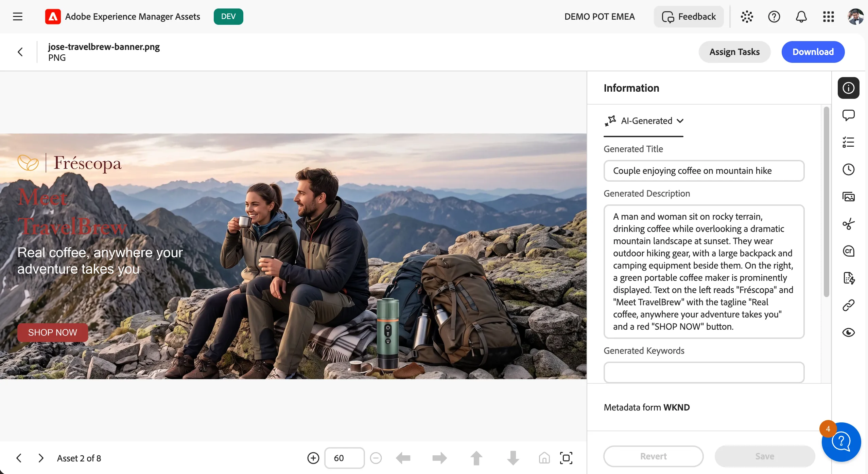Toggle the Information panel icon
This screenshot has width=868, height=474.
[848, 88]
